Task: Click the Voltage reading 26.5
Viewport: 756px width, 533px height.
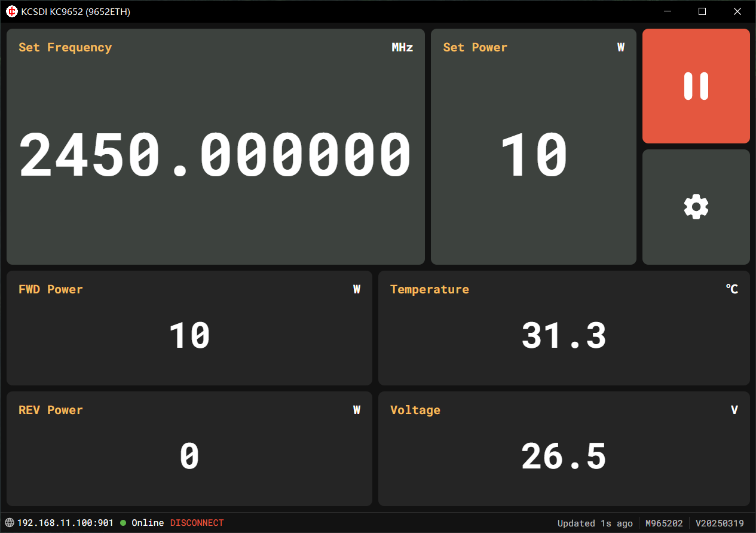Action: point(564,457)
